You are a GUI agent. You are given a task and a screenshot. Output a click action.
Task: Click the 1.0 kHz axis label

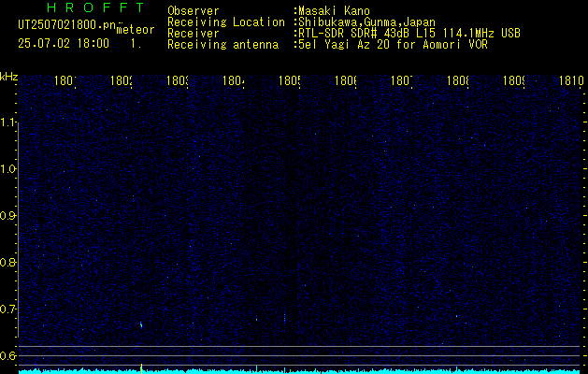click(x=8, y=169)
